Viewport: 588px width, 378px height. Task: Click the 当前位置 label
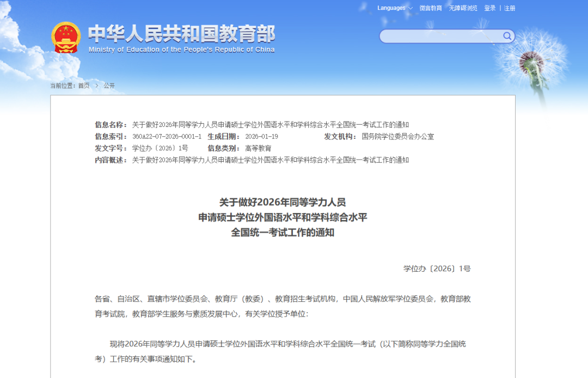click(63, 86)
